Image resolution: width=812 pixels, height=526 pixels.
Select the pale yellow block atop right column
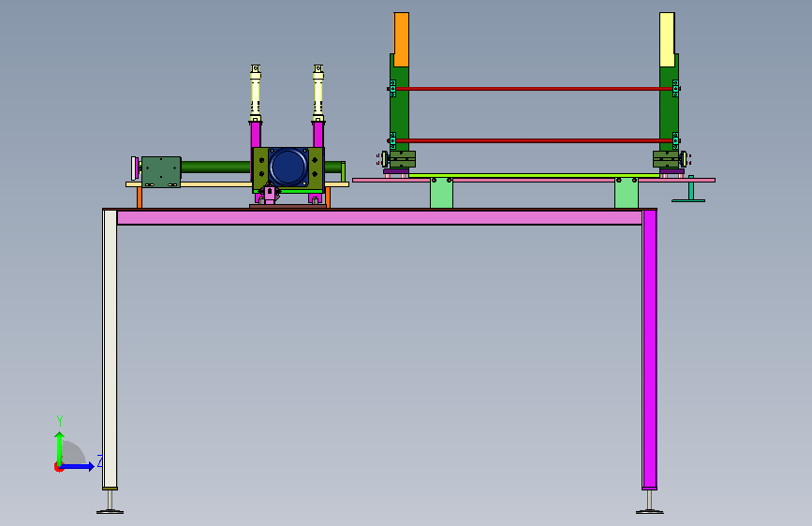click(667, 39)
